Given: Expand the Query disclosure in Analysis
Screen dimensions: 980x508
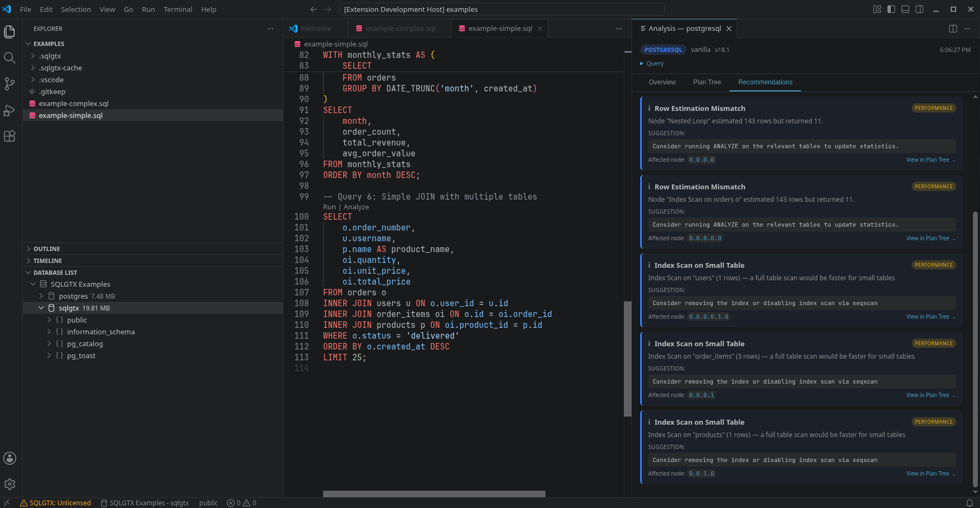Looking at the screenshot, I should coord(652,63).
